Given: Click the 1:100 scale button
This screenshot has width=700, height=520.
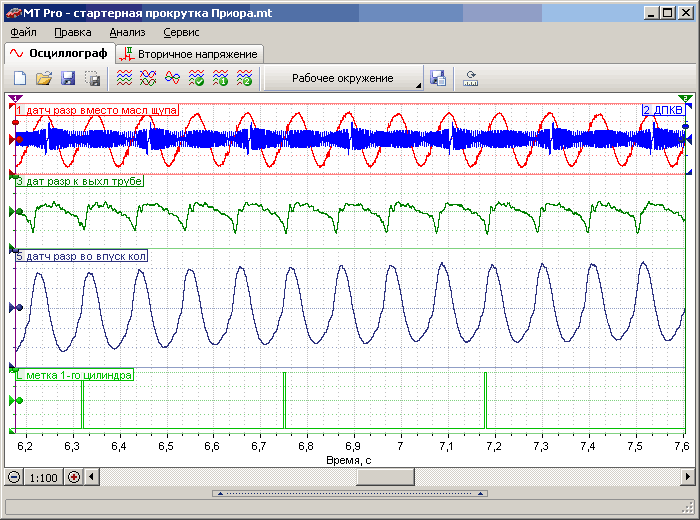Looking at the screenshot, I should pos(44,477).
